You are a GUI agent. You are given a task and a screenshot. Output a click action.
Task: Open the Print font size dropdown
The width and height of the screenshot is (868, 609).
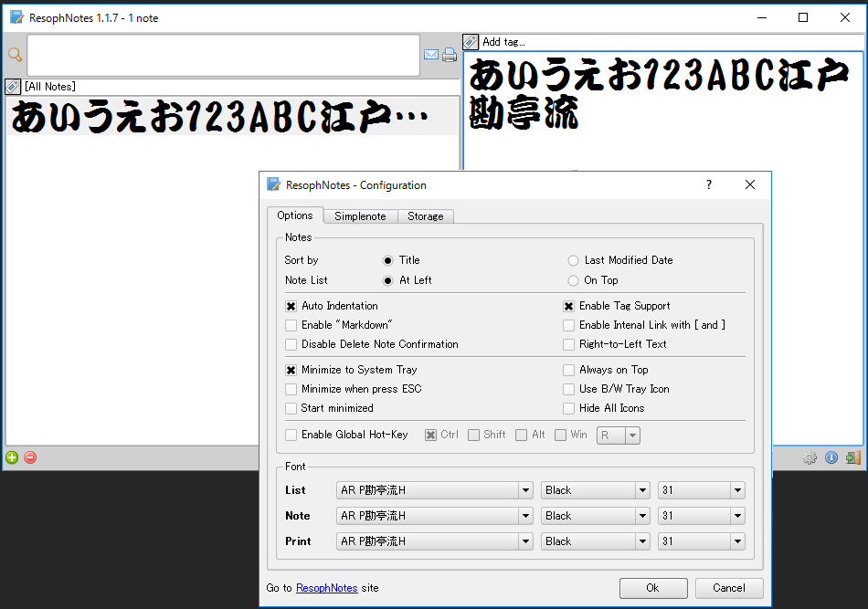click(x=702, y=541)
